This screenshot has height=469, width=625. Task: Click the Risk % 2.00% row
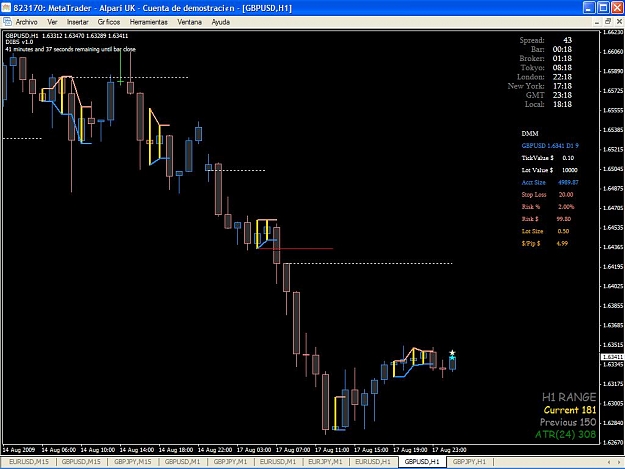[x=548, y=207]
